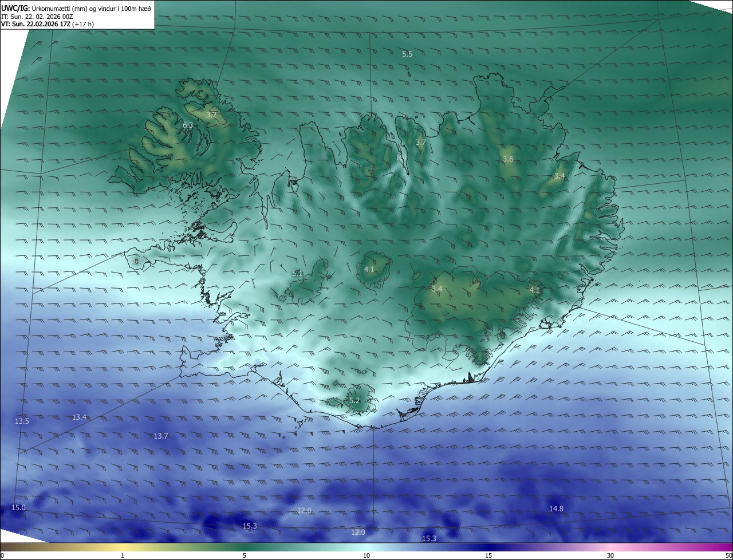Click the 5.1 value label on Langjökull glacier
This screenshot has height=560, width=733.
point(297,274)
